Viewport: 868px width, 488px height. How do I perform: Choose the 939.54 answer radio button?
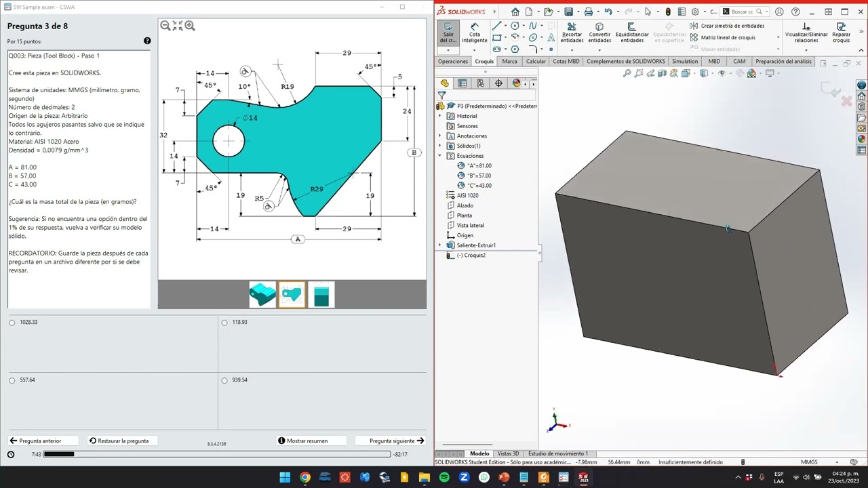tap(224, 380)
